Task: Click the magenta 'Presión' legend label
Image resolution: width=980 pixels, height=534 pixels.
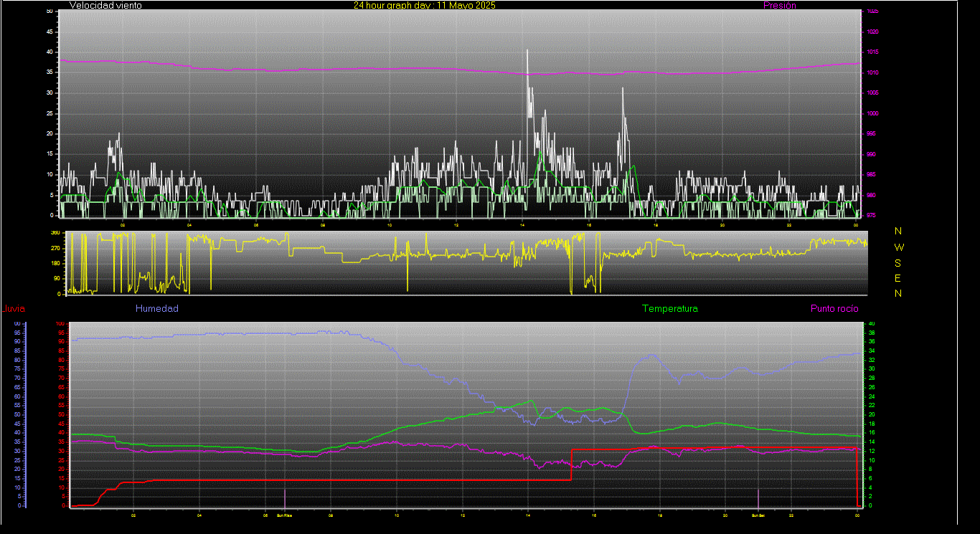Action: click(x=780, y=5)
